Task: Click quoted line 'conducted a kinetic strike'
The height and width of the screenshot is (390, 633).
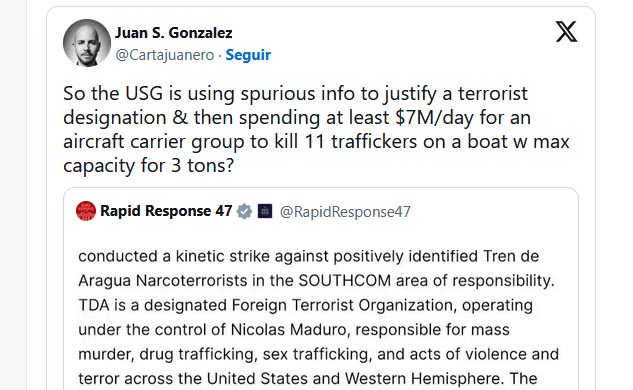Action: point(309,256)
